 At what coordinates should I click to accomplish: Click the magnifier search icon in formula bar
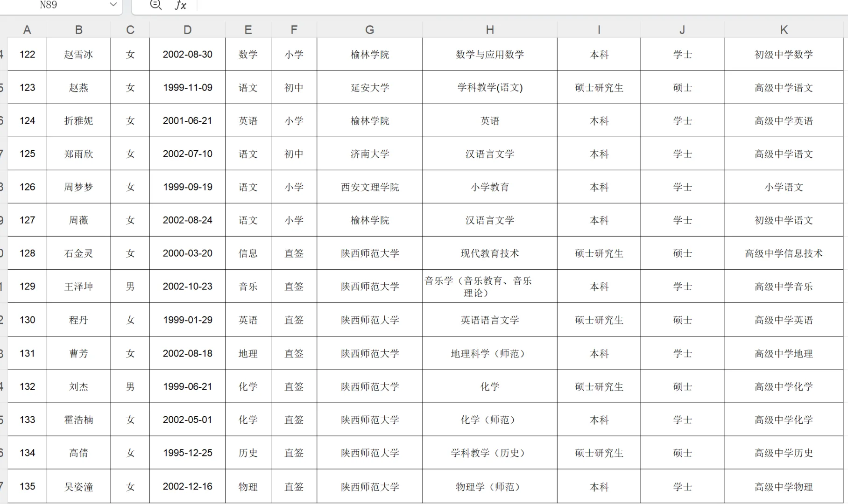155,5
